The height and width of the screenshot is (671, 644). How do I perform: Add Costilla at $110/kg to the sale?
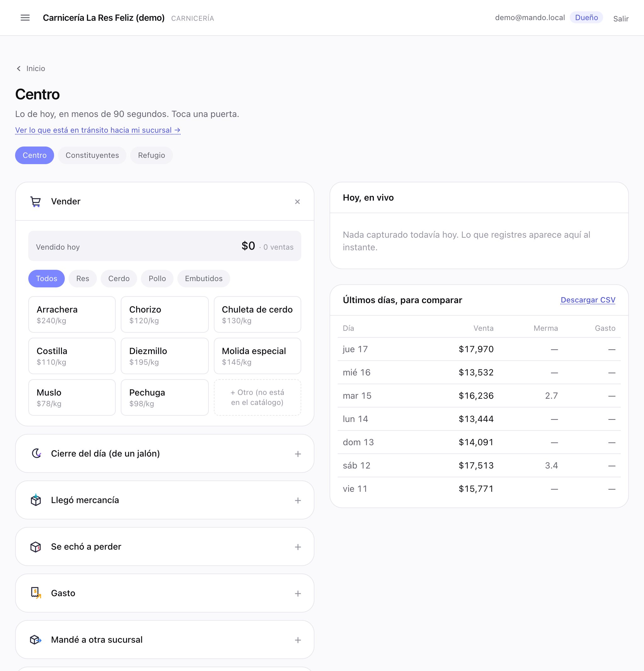tap(72, 356)
